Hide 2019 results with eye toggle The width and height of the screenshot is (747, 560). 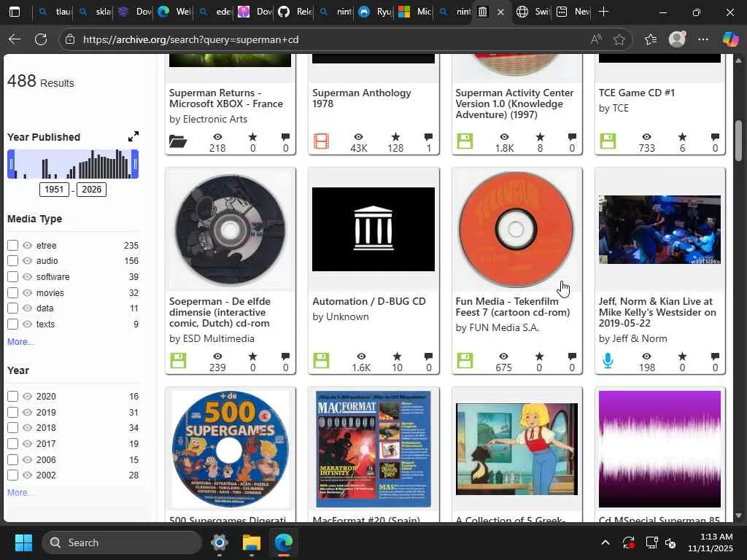tap(28, 412)
